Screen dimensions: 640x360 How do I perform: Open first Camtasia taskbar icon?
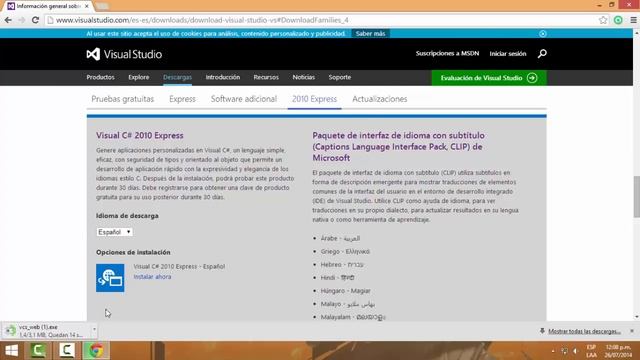tap(38, 351)
